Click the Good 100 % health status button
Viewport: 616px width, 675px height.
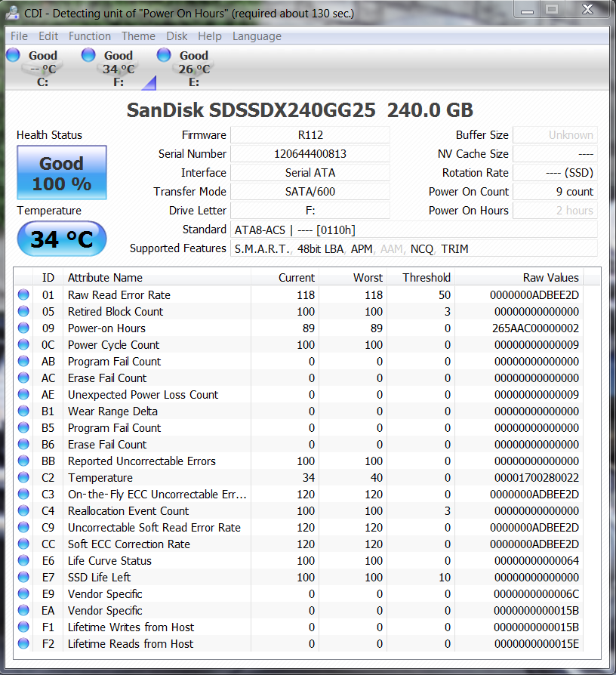click(x=62, y=174)
